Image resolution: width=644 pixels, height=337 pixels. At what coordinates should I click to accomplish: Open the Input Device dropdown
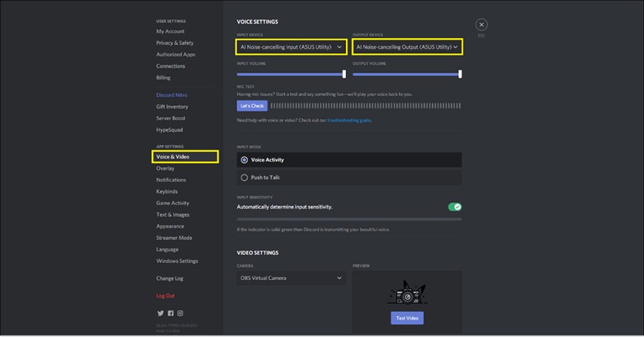pos(291,47)
